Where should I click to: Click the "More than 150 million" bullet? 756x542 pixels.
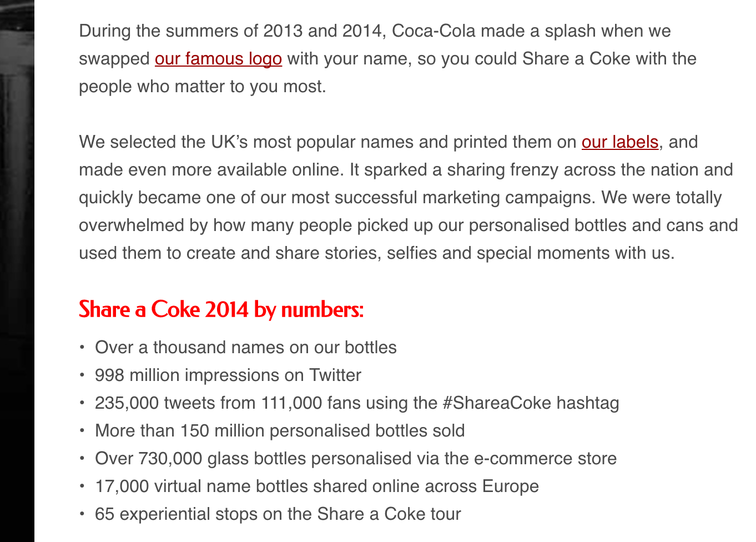(280, 431)
